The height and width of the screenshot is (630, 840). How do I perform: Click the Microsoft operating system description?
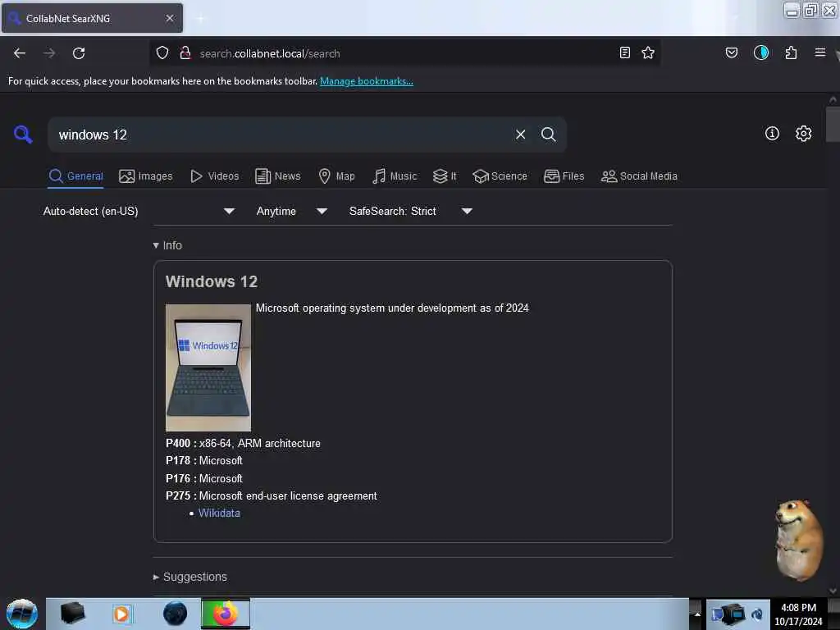coord(392,308)
